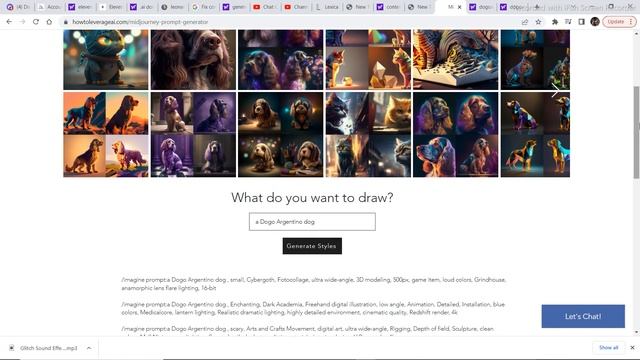Open the origami cats collage thumbnail
640x360 pixels.
click(x=368, y=59)
